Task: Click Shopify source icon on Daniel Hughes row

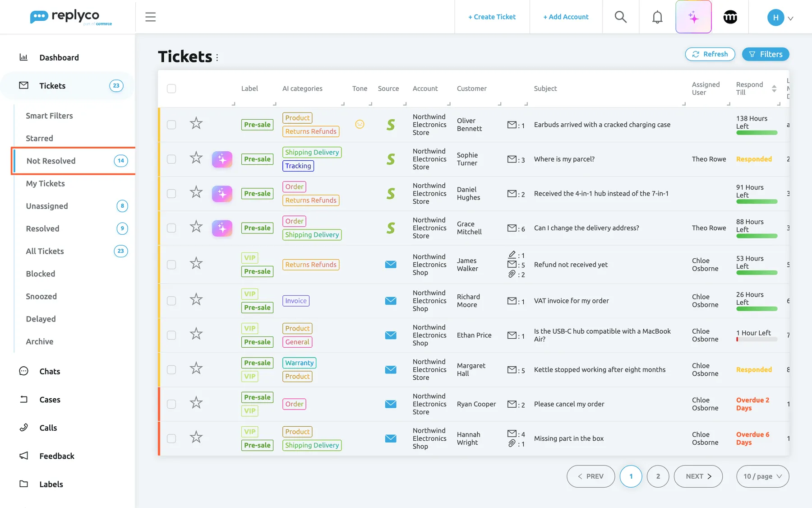Action: pos(391,194)
